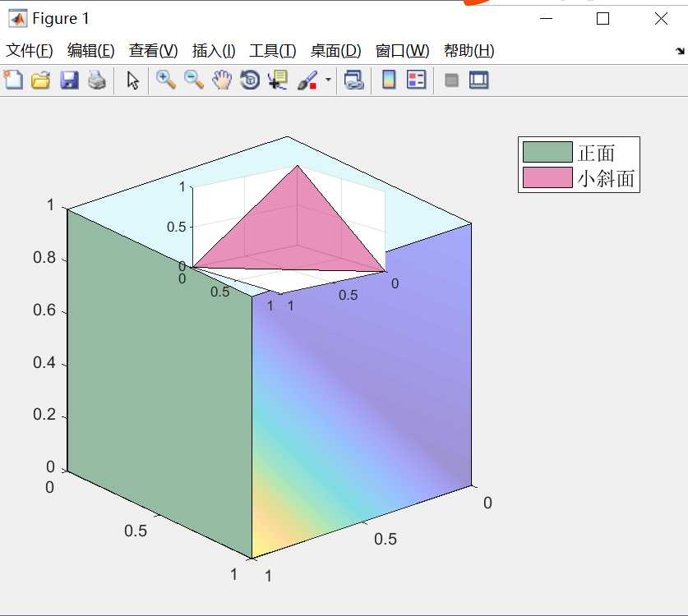The width and height of the screenshot is (688, 616).
Task: Click the dock figure arrow in menu bar
Action: click(x=680, y=51)
